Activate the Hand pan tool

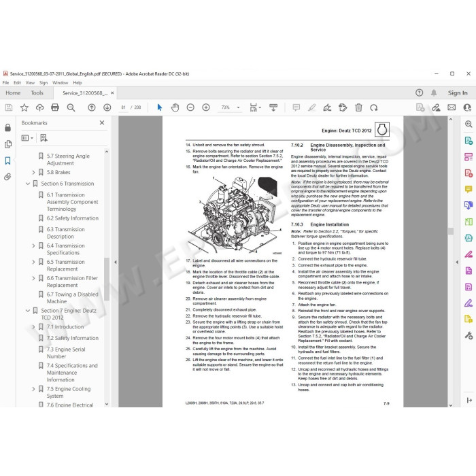point(175,107)
